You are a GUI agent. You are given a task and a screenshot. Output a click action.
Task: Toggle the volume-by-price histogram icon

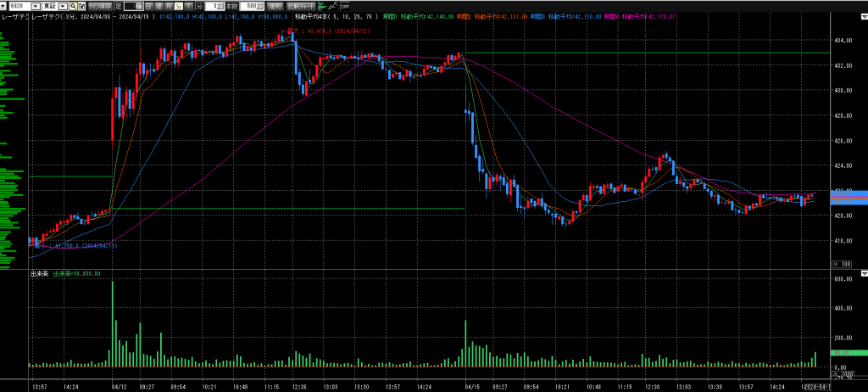[x=322, y=6]
